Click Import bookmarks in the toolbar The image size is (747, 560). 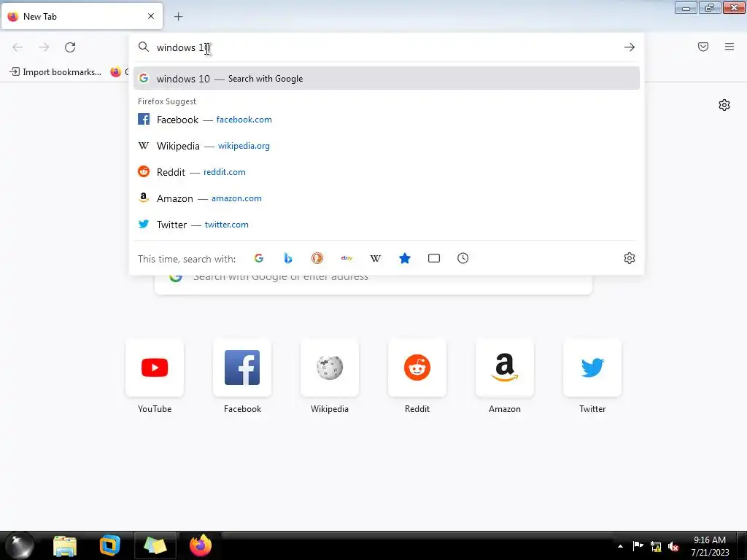coord(55,72)
